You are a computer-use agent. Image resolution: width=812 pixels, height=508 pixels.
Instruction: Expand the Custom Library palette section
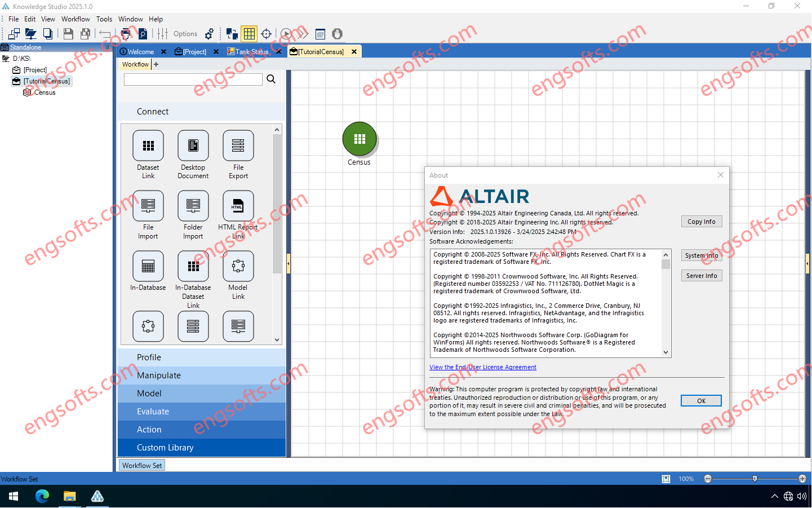(x=202, y=448)
